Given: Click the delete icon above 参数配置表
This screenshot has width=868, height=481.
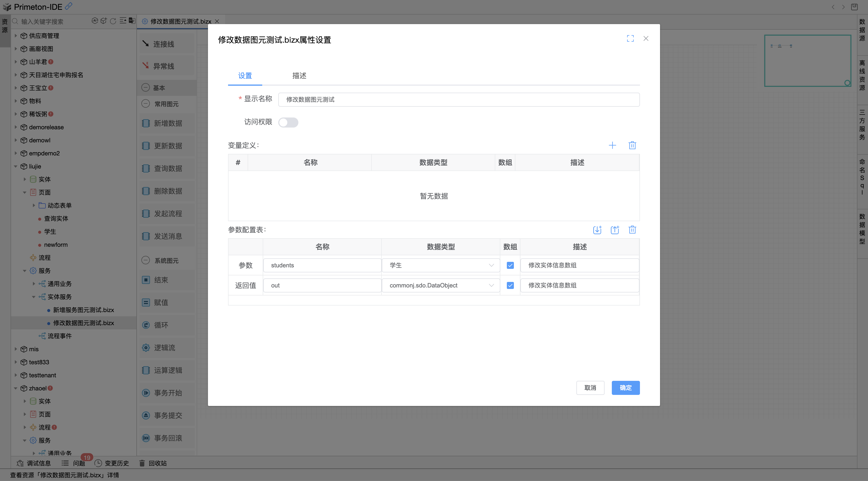Looking at the screenshot, I should click(632, 230).
